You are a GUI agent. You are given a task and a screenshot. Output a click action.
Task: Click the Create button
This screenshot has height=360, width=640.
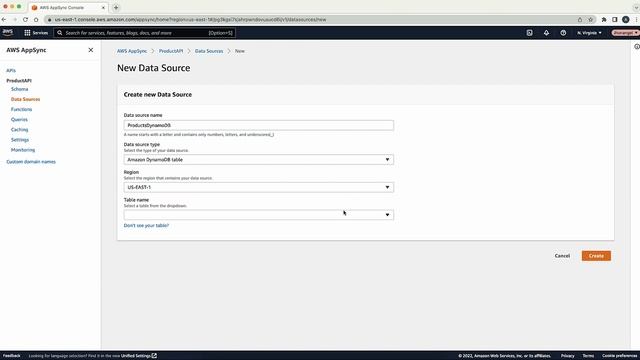click(x=596, y=256)
